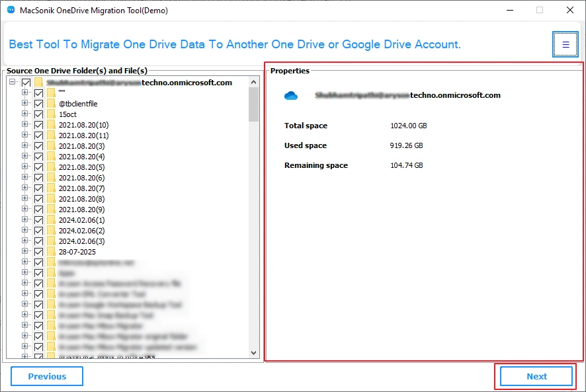
Task: Click the Previous button
Action: 47,376
